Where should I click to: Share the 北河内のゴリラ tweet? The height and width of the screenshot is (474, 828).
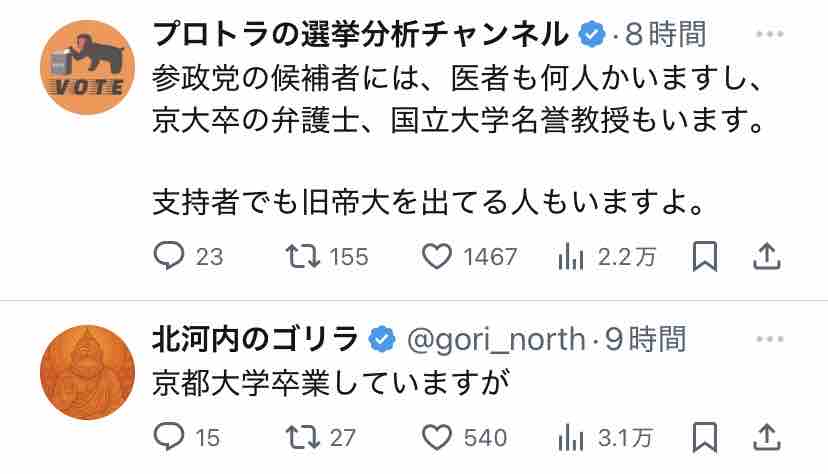766,437
